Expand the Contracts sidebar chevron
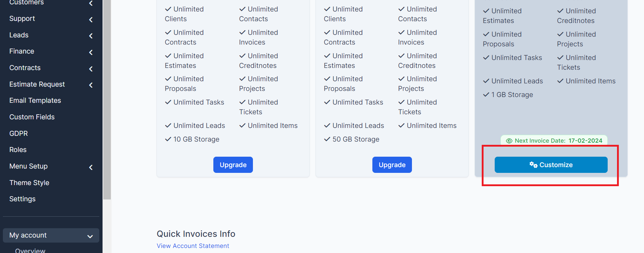Image resolution: width=644 pixels, height=253 pixels. coord(91,69)
